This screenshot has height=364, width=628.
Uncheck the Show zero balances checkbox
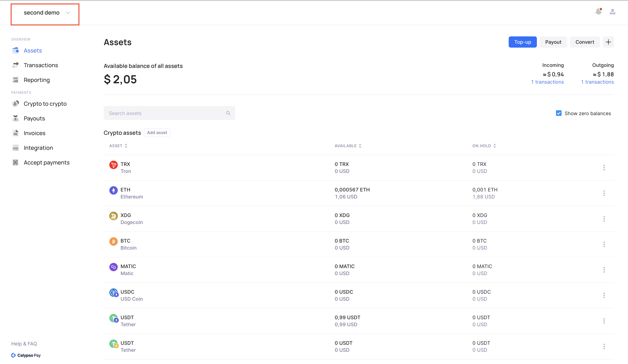(559, 113)
